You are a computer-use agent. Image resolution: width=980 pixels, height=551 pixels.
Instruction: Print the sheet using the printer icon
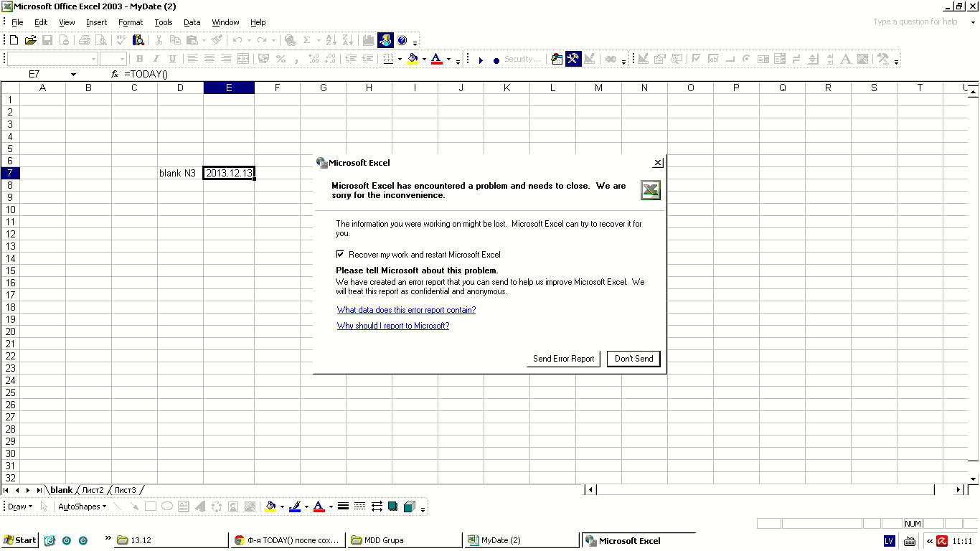pos(85,40)
